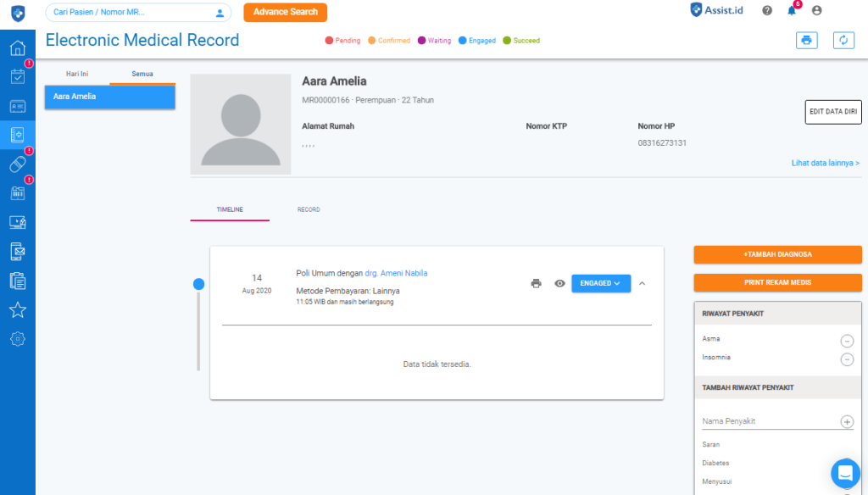Open the appointment calendar icon in sidebar
The height and width of the screenshot is (495, 868).
(x=17, y=76)
